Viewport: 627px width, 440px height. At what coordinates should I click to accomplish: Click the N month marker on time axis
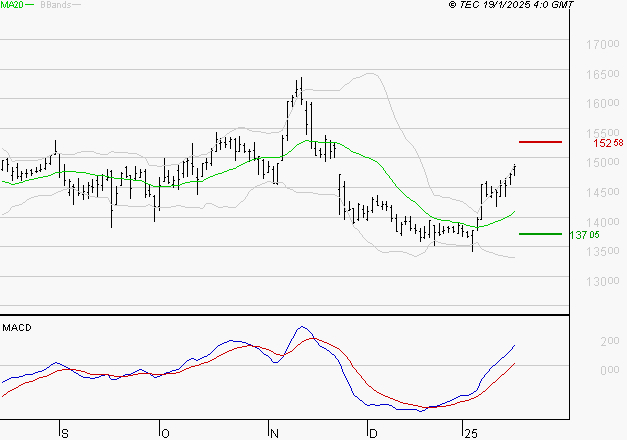pyautogui.click(x=274, y=433)
